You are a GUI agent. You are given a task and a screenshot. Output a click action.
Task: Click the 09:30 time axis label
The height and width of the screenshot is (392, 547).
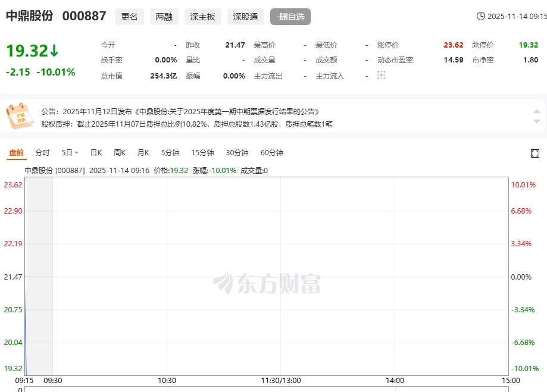coord(53,381)
